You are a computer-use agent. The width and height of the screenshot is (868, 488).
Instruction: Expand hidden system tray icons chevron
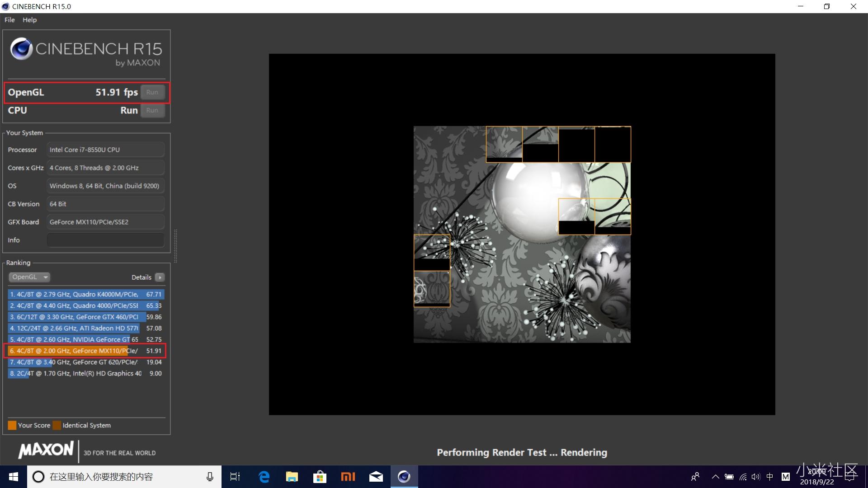pos(715,477)
